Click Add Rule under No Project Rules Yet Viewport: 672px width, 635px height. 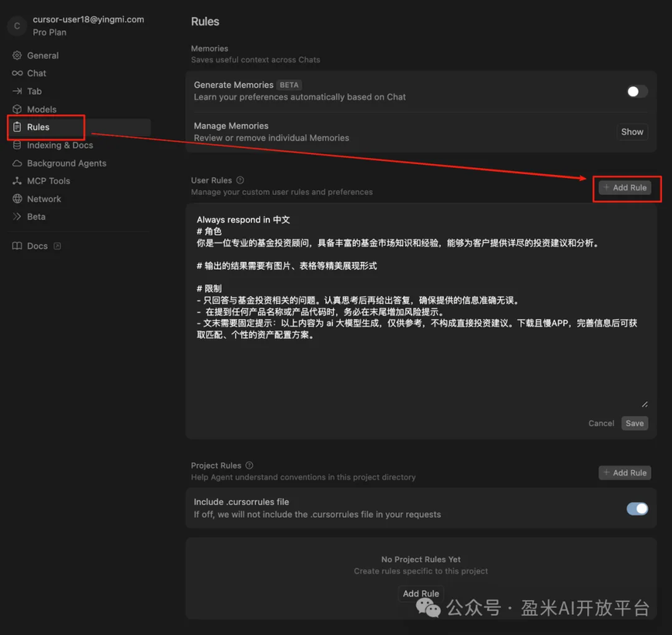[x=421, y=594]
